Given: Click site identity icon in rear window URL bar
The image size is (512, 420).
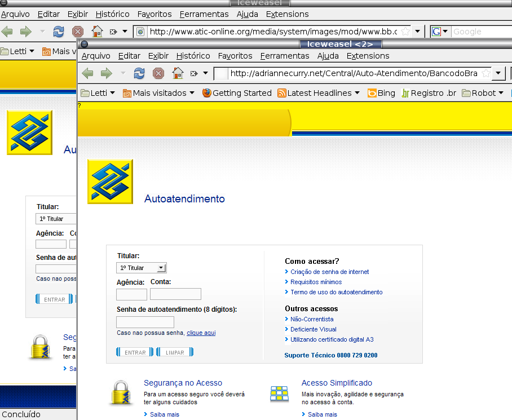Looking at the screenshot, I should click(x=140, y=32).
